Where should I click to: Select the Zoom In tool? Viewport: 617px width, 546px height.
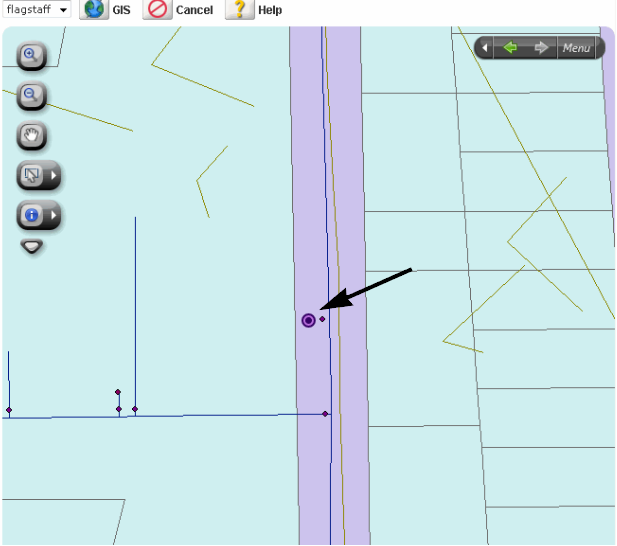[x=31, y=56]
